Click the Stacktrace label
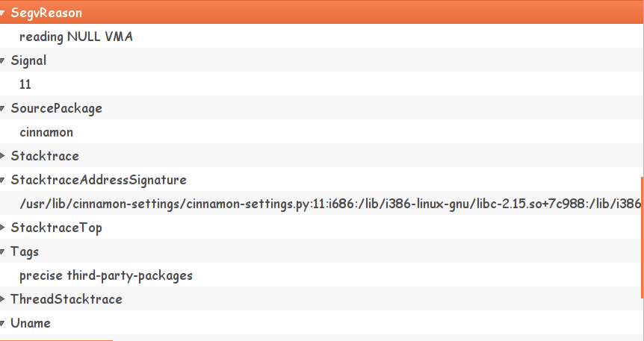Viewport: 644px width, 341px height. [x=45, y=156]
